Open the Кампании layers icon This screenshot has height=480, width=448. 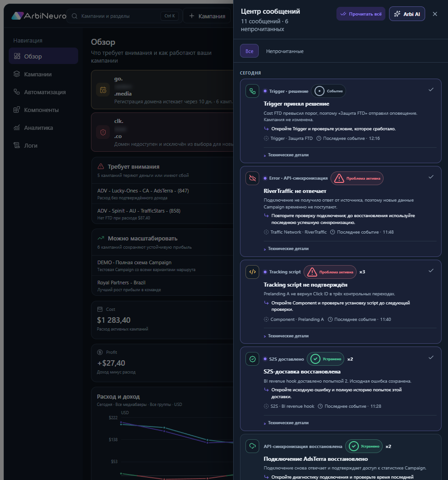point(16,74)
